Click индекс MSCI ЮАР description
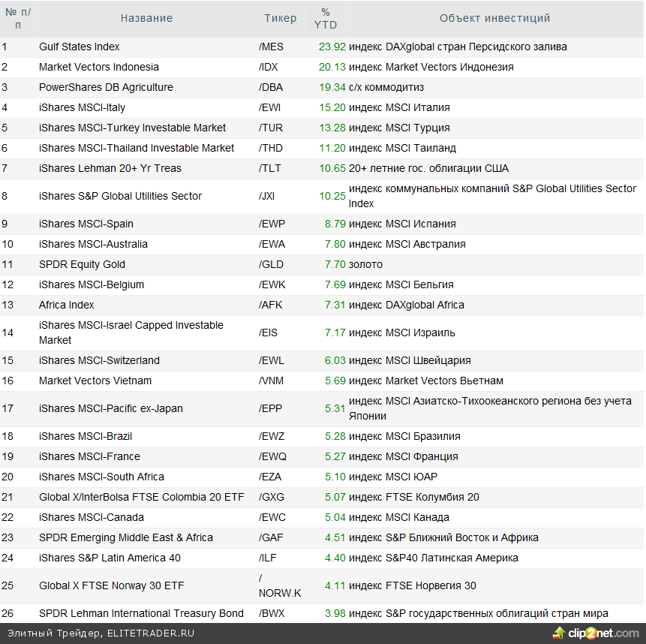Image resolution: width=646 pixels, height=644 pixels. (393, 477)
